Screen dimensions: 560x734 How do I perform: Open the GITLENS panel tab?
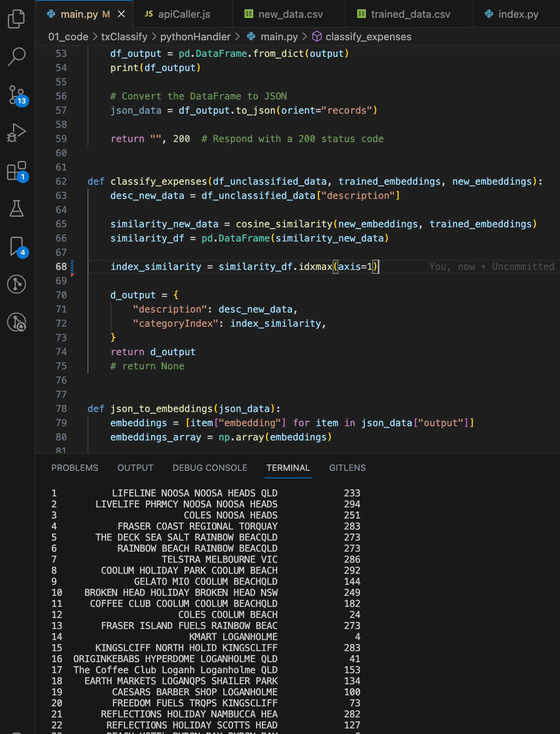point(347,468)
